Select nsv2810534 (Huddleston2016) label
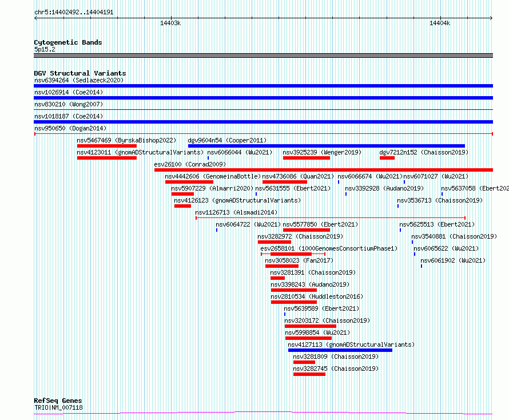 317,296
